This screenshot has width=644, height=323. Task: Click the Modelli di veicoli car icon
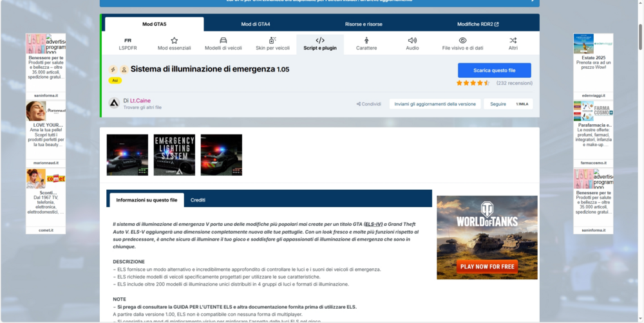pos(223,41)
